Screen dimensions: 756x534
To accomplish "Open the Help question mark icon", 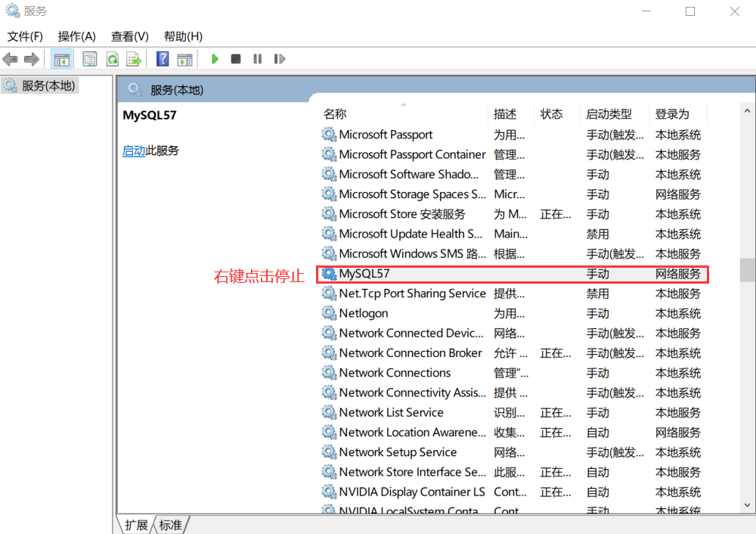I will (x=163, y=59).
